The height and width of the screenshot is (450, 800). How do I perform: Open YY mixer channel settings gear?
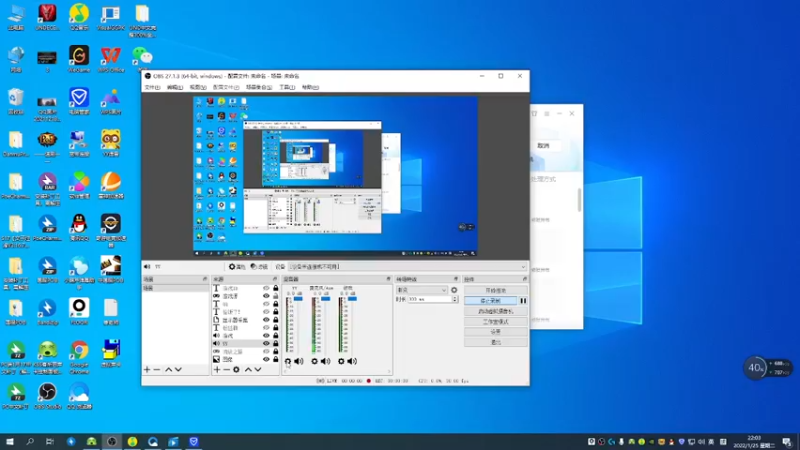[x=288, y=361]
